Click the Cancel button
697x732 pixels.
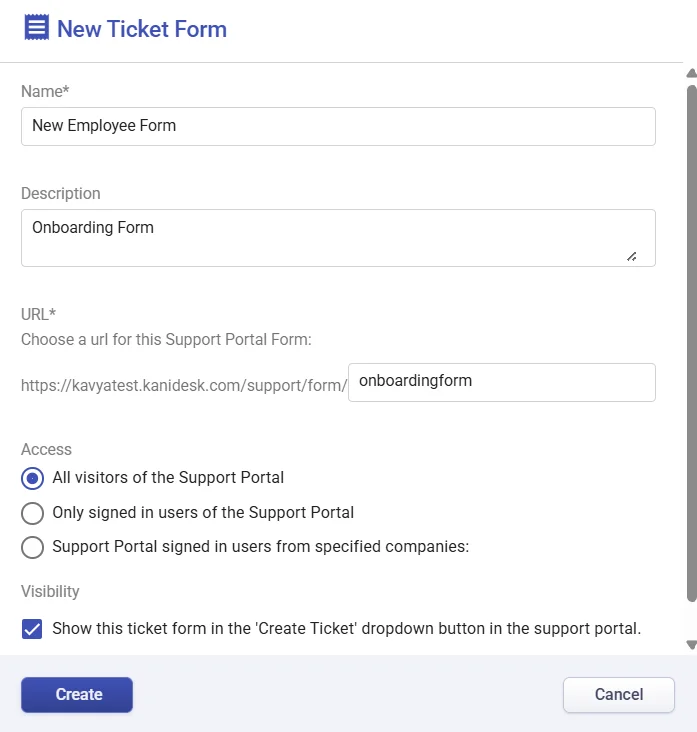coord(619,695)
